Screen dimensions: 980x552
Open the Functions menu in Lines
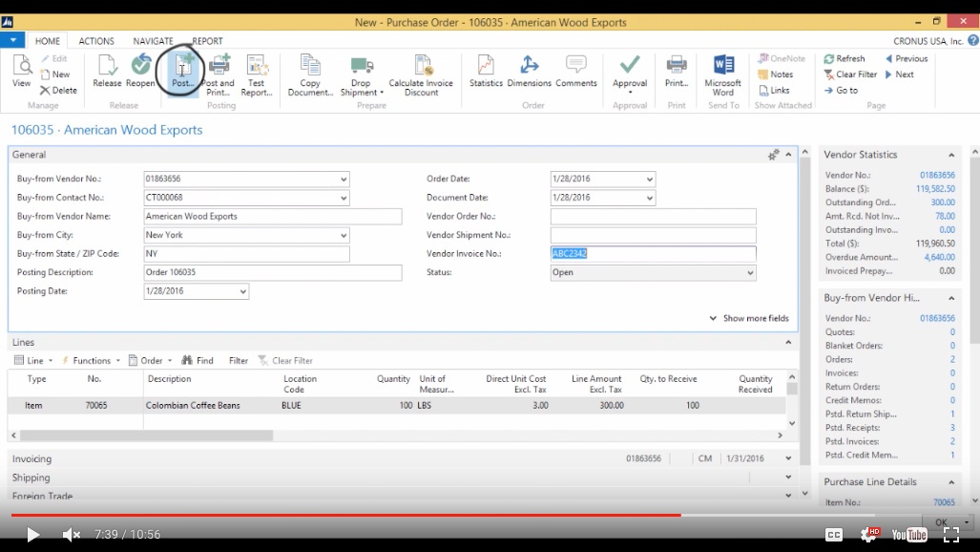pos(91,360)
